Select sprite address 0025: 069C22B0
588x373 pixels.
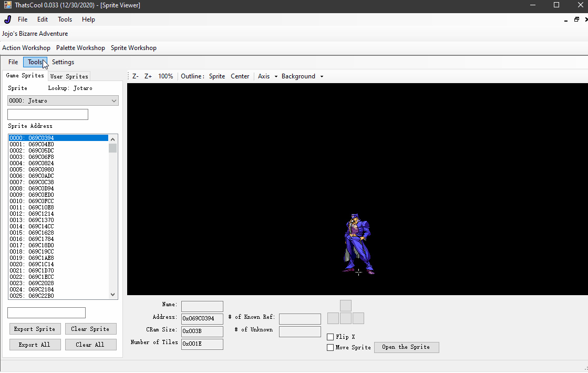(58, 296)
